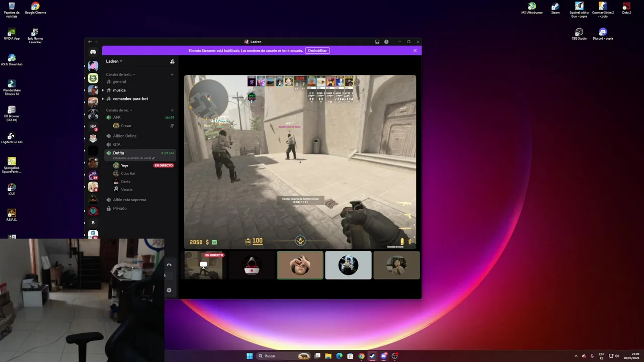Open Ladren server name dropdown
The image size is (644, 362).
tap(114, 61)
